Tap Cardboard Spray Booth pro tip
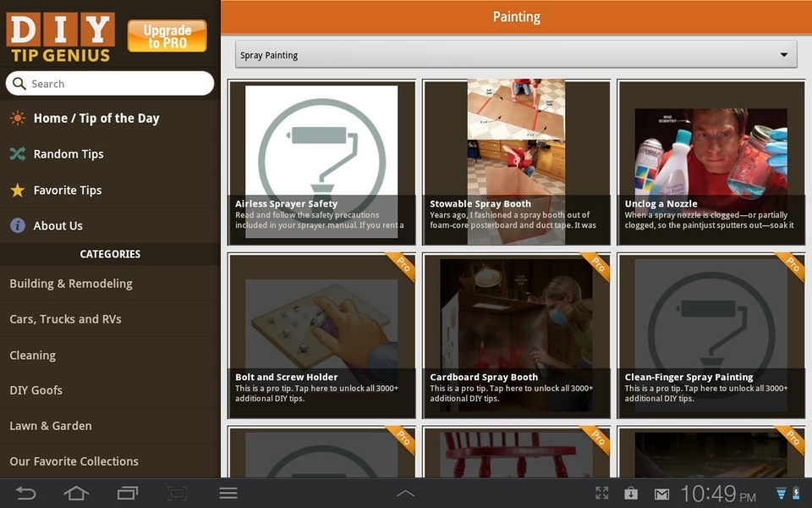 click(516, 336)
